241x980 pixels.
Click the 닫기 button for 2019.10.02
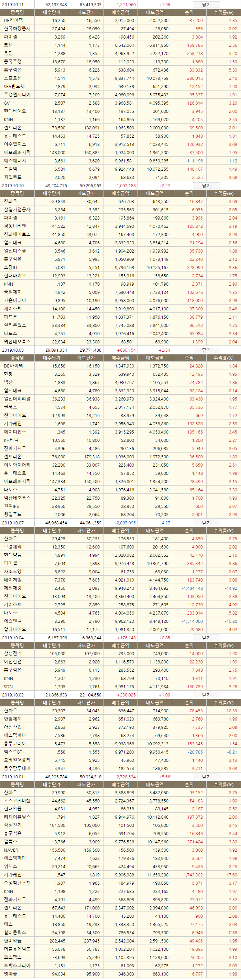coord(206,695)
